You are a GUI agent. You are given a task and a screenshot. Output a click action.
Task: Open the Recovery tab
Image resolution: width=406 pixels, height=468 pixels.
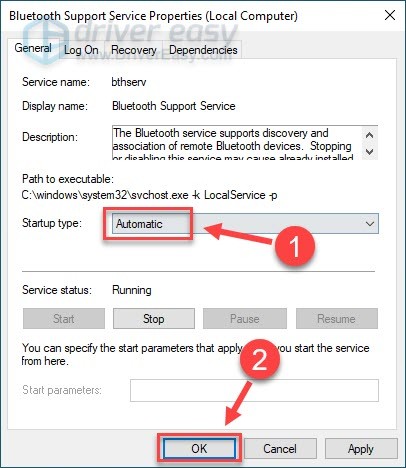(x=134, y=50)
